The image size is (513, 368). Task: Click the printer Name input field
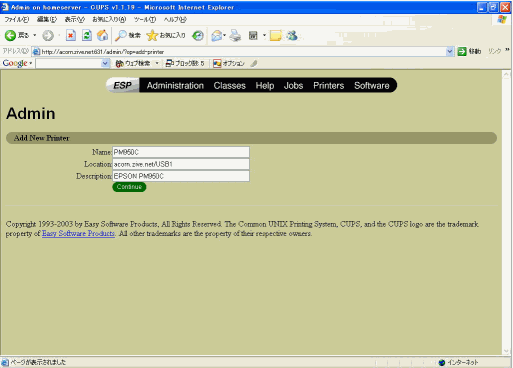tap(181, 152)
